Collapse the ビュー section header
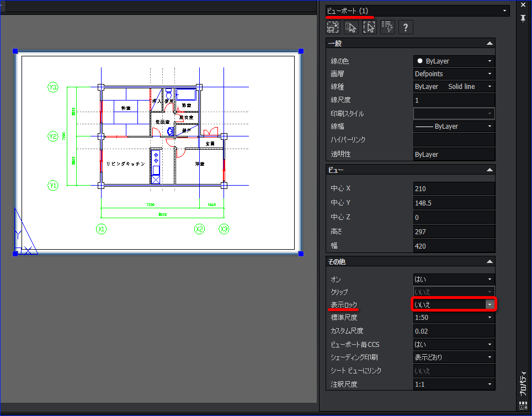The image size is (532, 416). pos(411,170)
